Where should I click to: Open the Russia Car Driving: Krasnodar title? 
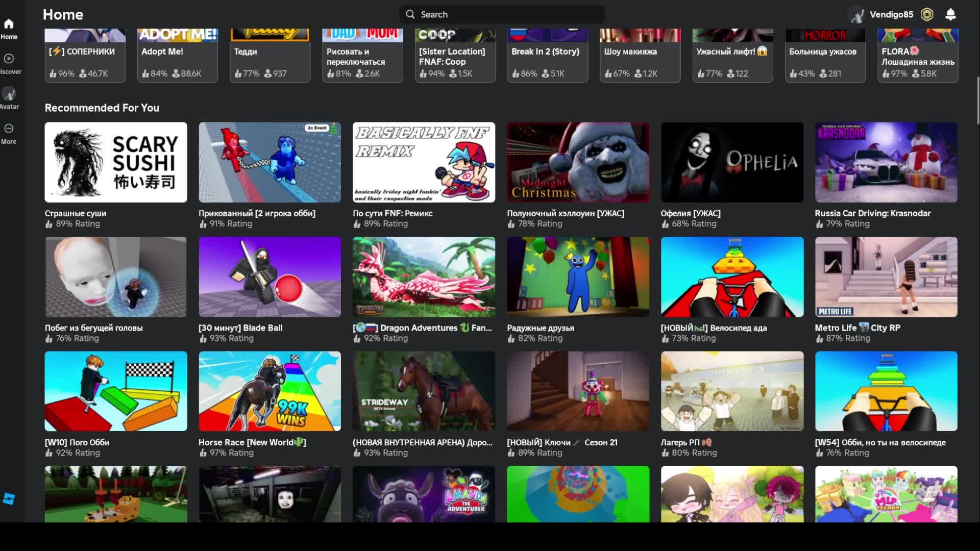tap(872, 213)
